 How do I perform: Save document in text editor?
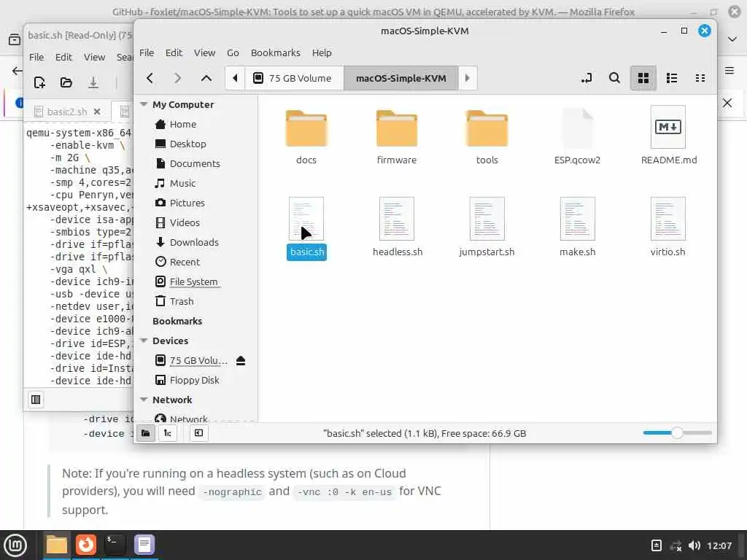93,82
